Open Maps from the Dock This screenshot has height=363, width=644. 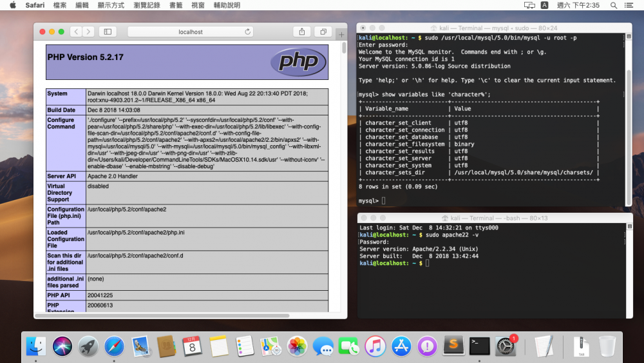[x=270, y=346]
